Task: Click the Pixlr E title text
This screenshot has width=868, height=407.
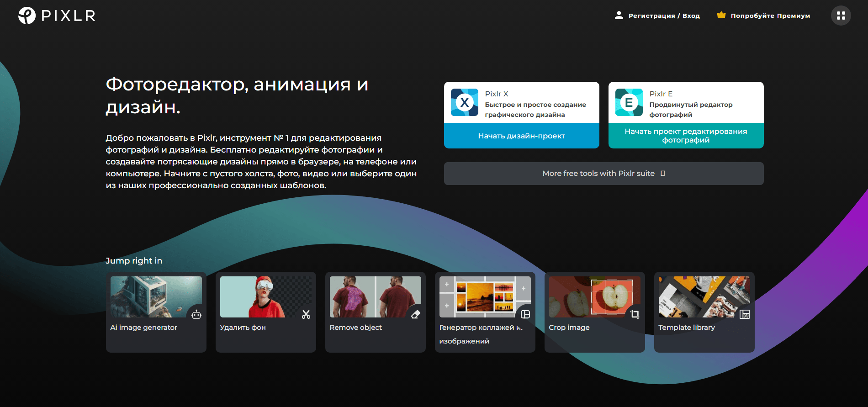Action: [x=661, y=94]
